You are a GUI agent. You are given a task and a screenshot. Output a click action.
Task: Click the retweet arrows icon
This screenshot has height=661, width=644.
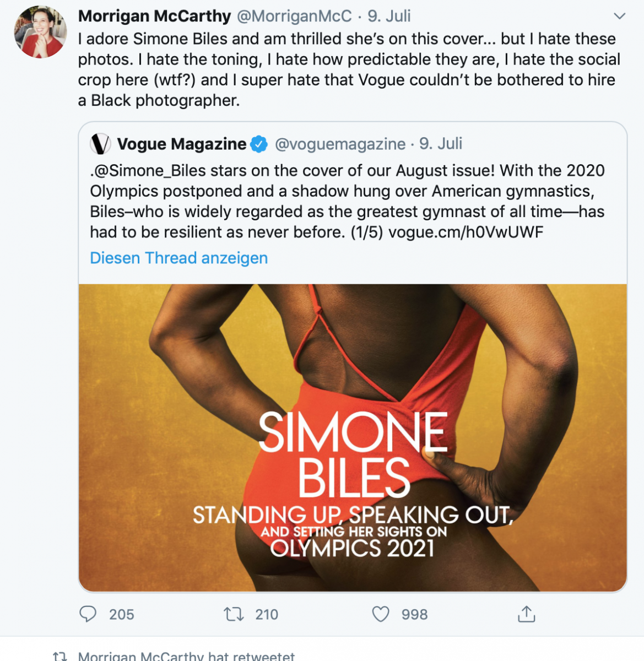click(x=234, y=614)
